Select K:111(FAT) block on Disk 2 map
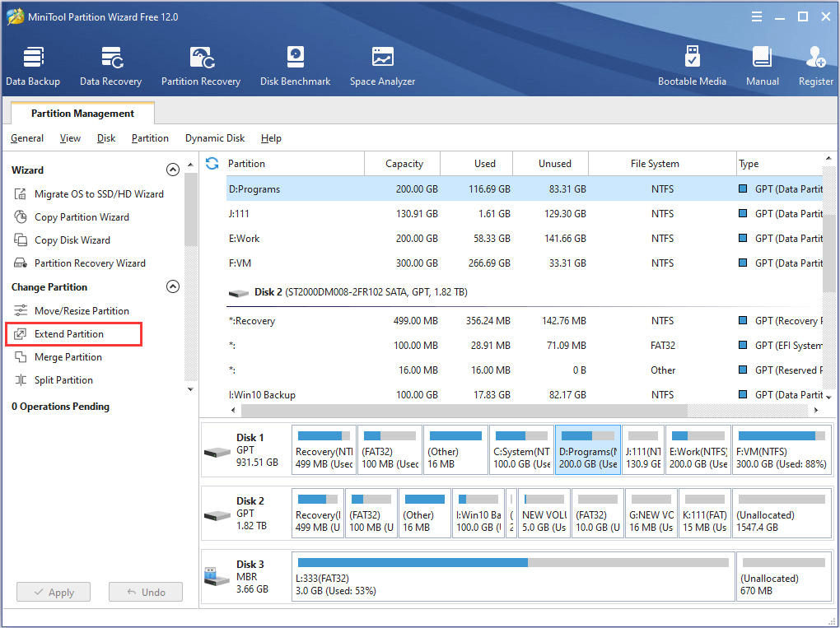This screenshot has height=628, width=840. point(704,513)
